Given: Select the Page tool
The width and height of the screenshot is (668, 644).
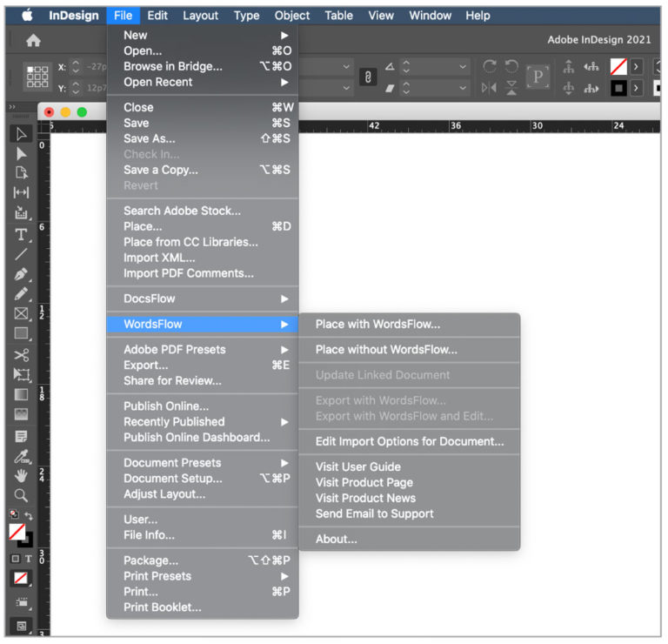Looking at the screenshot, I should coord(21,172).
